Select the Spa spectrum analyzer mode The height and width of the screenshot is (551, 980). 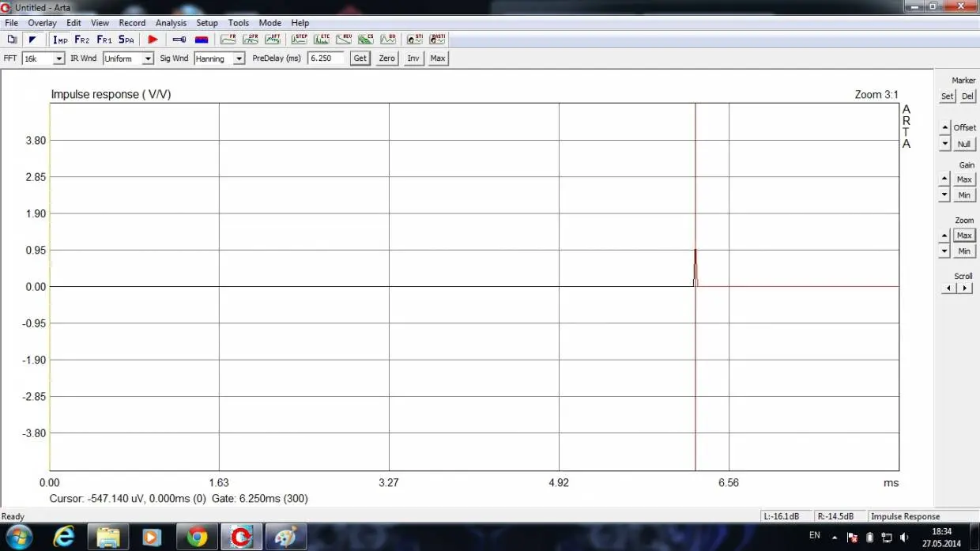tap(126, 39)
